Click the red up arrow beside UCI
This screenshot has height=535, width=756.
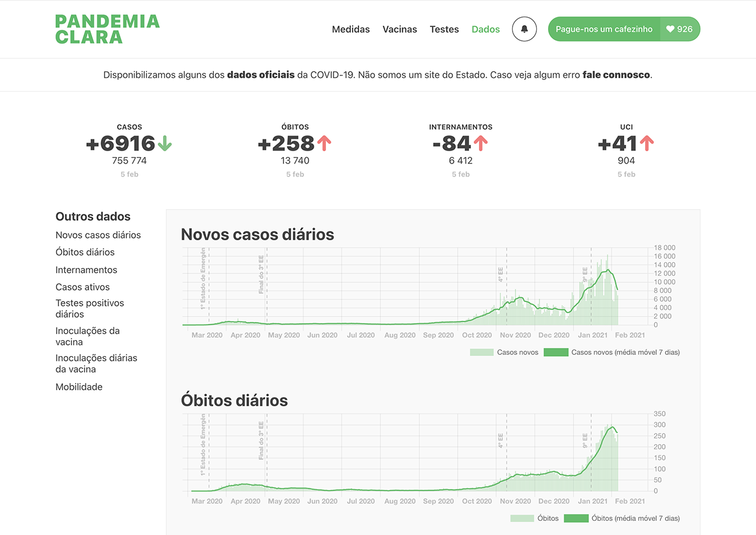point(647,143)
